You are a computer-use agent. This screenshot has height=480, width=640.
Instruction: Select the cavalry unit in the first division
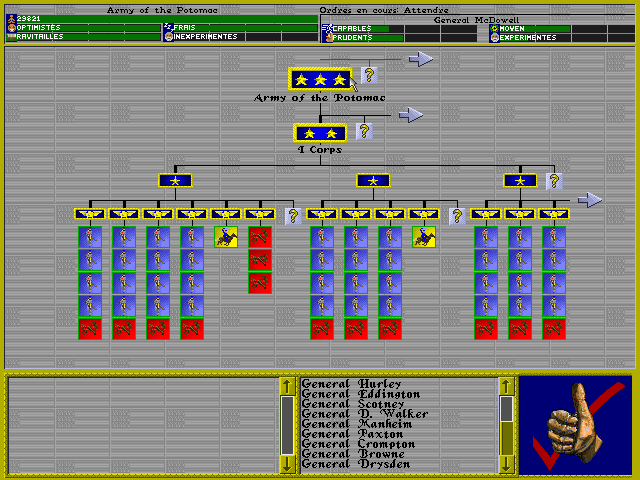click(x=226, y=237)
